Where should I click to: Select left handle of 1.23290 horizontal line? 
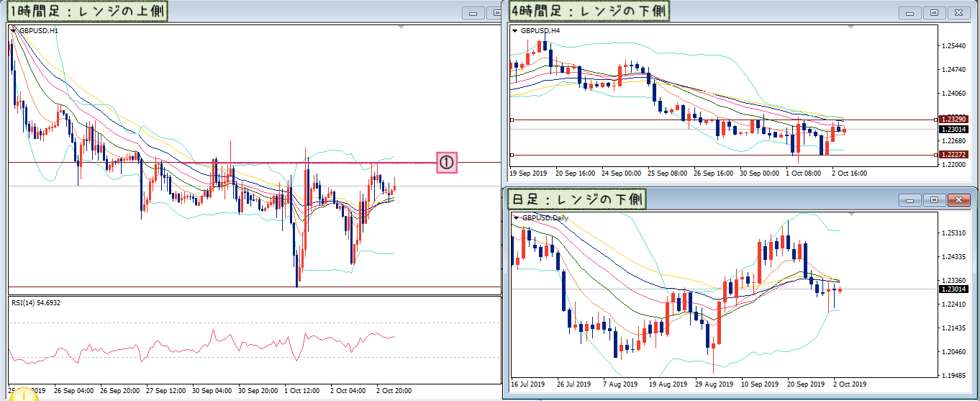[512, 120]
